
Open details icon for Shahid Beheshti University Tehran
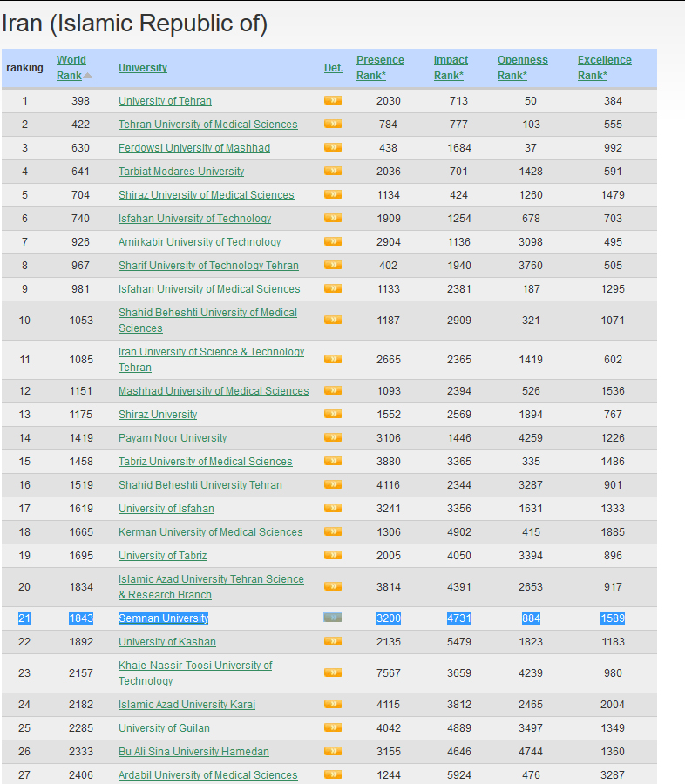click(x=333, y=484)
